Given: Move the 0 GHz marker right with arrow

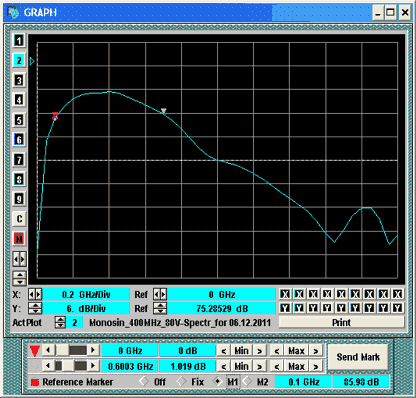Looking at the screenshot, I should pos(93,350).
